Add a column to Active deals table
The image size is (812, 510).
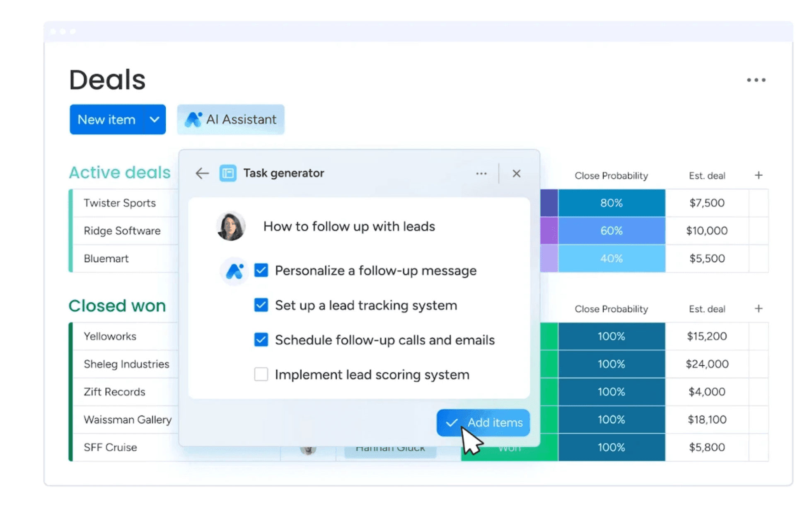[x=759, y=175]
